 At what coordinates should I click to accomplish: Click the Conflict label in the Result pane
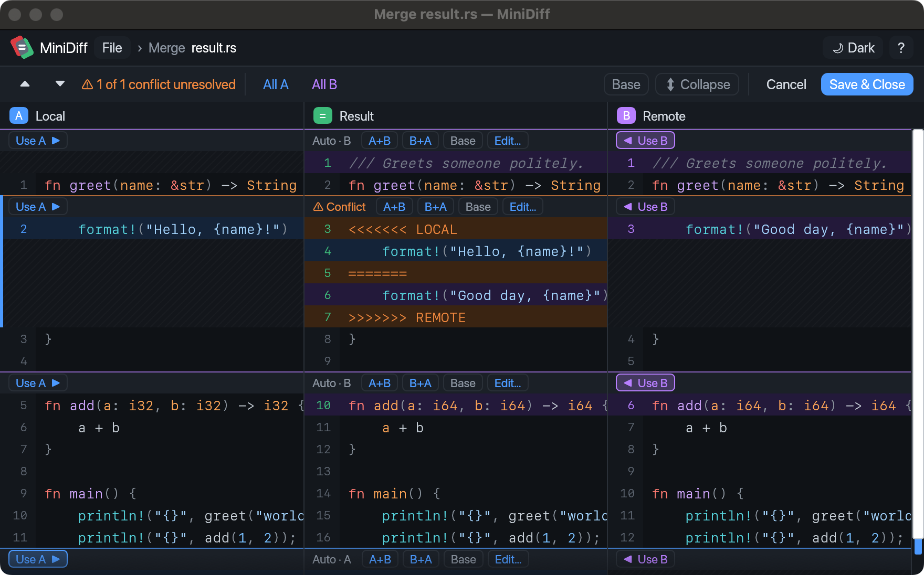(340, 207)
